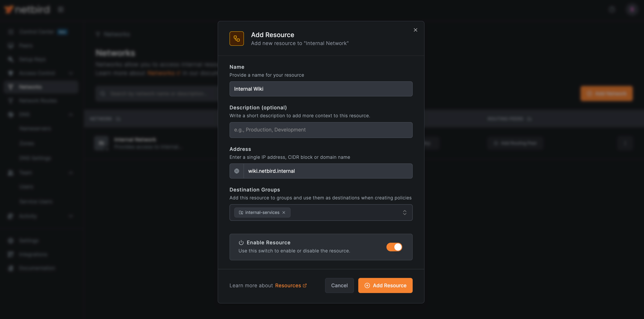Click the folder icon on internal-services chip

pyautogui.click(x=241, y=213)
